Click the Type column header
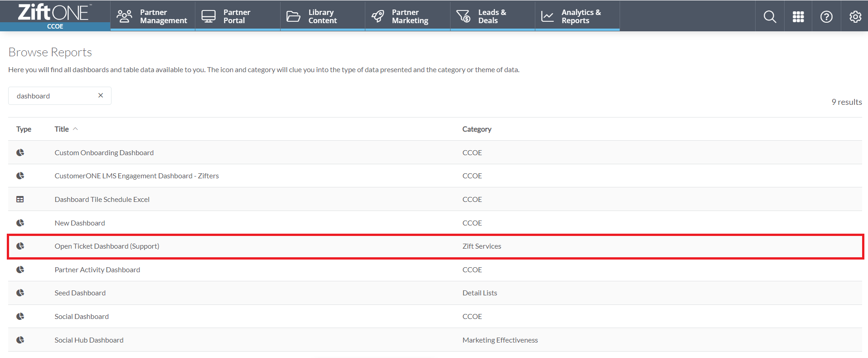Image resolution: width=868 pixels, height=358 pixels. click(x=24, y=129)
